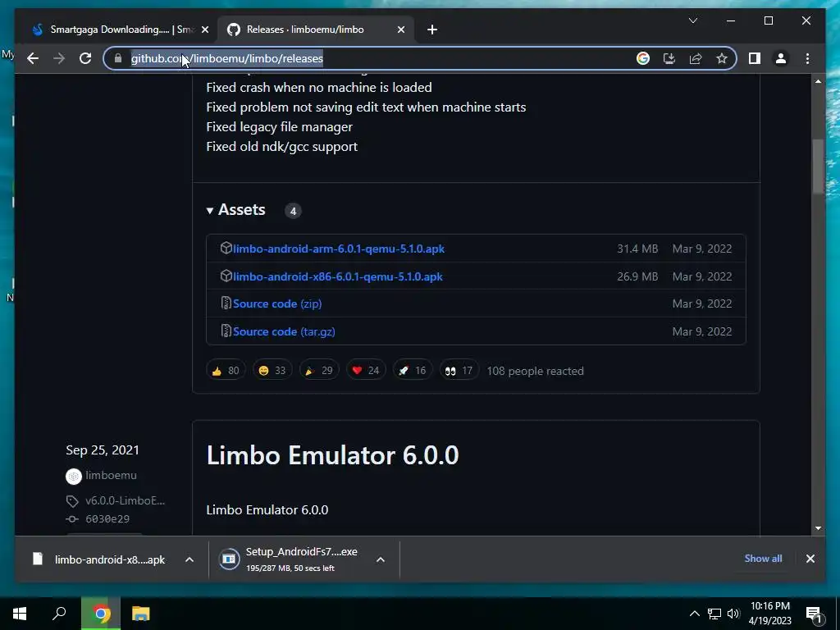Click the Chrome taskbar icon
This screenshot has width=840, height=630.
tap(101, 614)
